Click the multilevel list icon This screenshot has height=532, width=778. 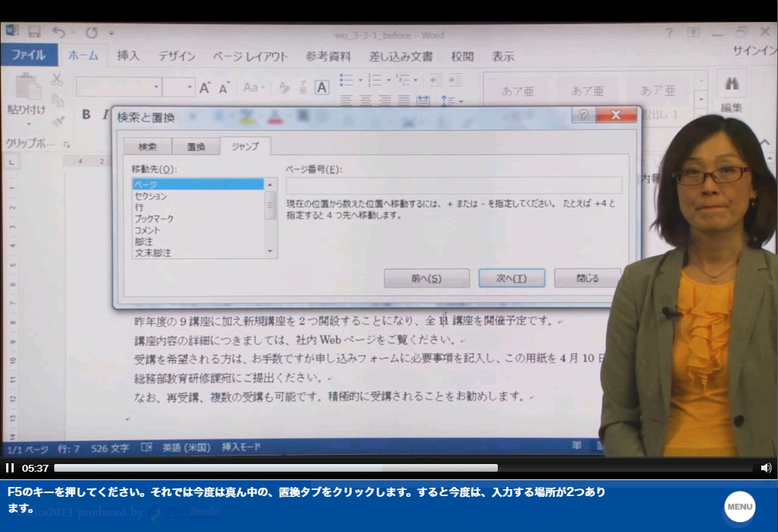pos(403,79)
